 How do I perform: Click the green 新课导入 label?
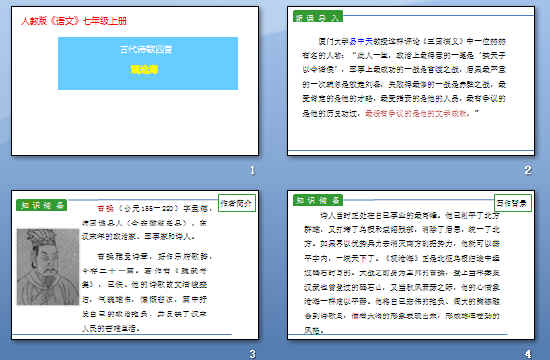click(318, 17)
